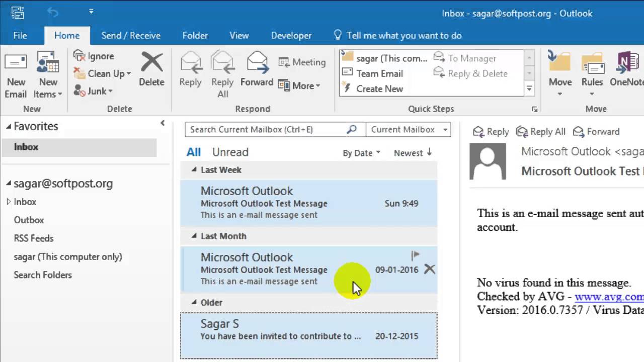Viewport: 644px width, 362px height.
Task: Open sagar (This computer only) folder
Action: click(x=68, y=257)
